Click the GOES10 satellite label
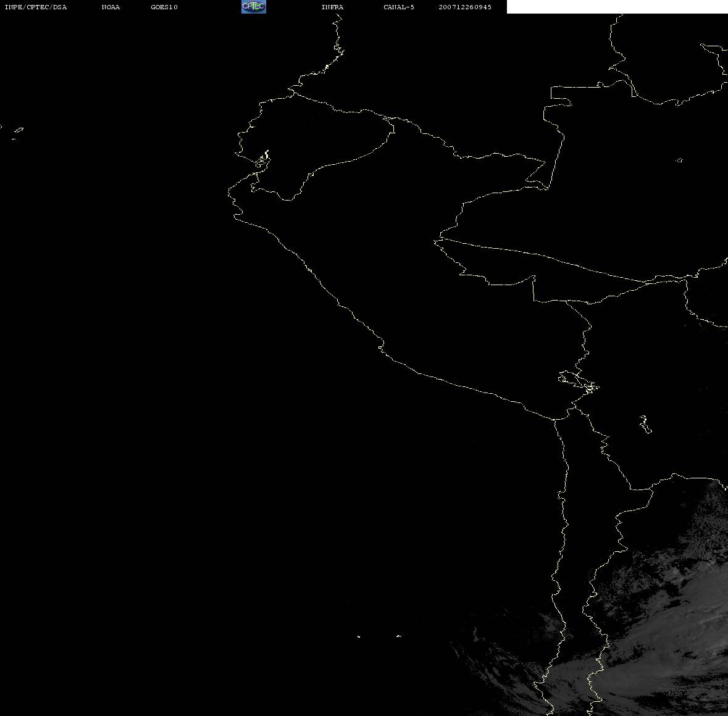The image size is (728, 716). click(x=164, y=7)
